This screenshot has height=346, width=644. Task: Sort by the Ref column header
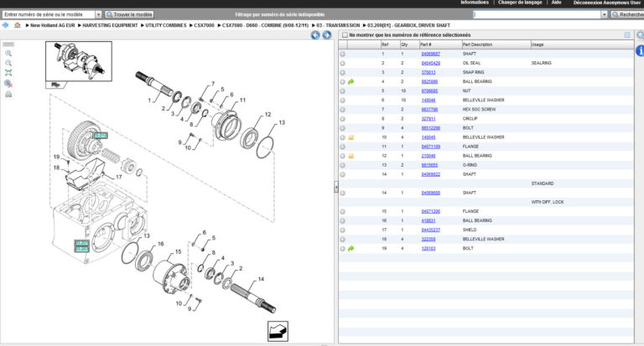point(390,44)
